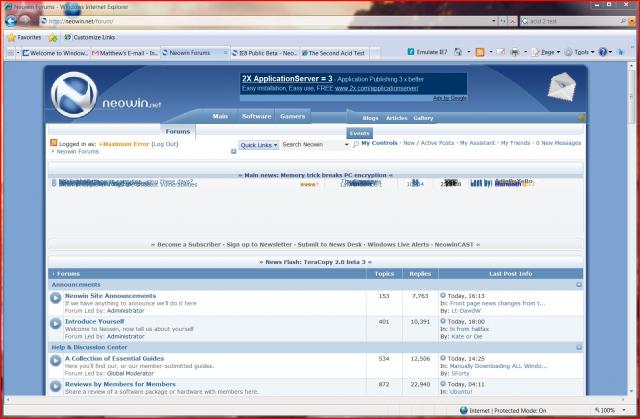Click the browser address bar
Image resolution: width=640 pixels, height=419 pixels.
(267, 21)
